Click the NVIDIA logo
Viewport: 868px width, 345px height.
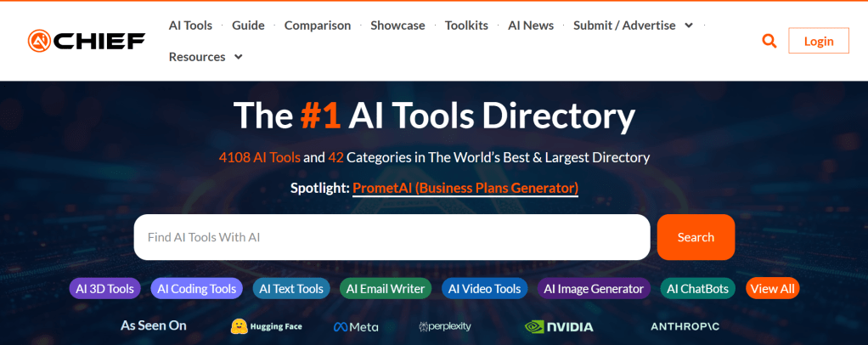coord(559,326)
